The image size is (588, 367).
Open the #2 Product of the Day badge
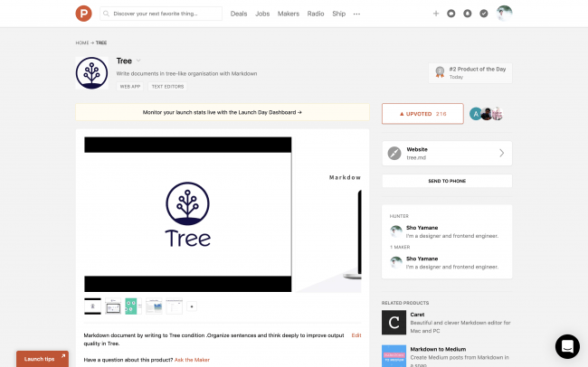coord(470,72)
